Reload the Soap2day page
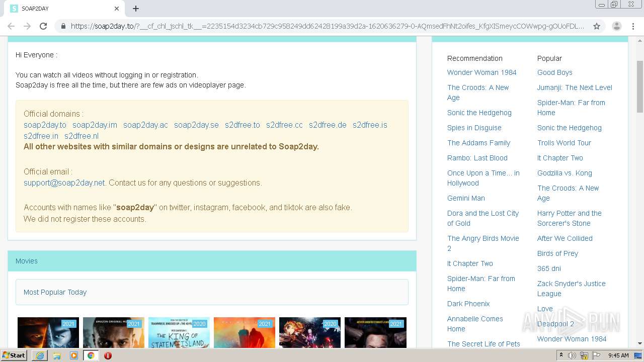 tap(43, 26)
